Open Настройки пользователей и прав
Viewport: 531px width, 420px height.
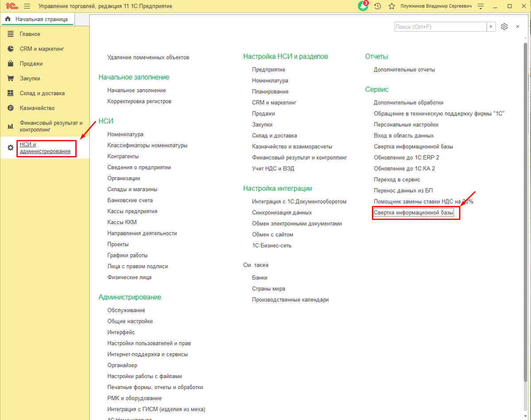click(x=149, y=343)
